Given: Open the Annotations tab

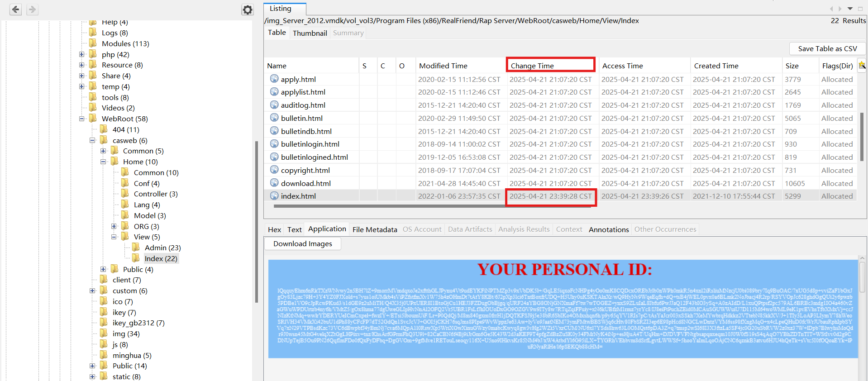Looking at the screenshot, I should [x=609, y=229].
